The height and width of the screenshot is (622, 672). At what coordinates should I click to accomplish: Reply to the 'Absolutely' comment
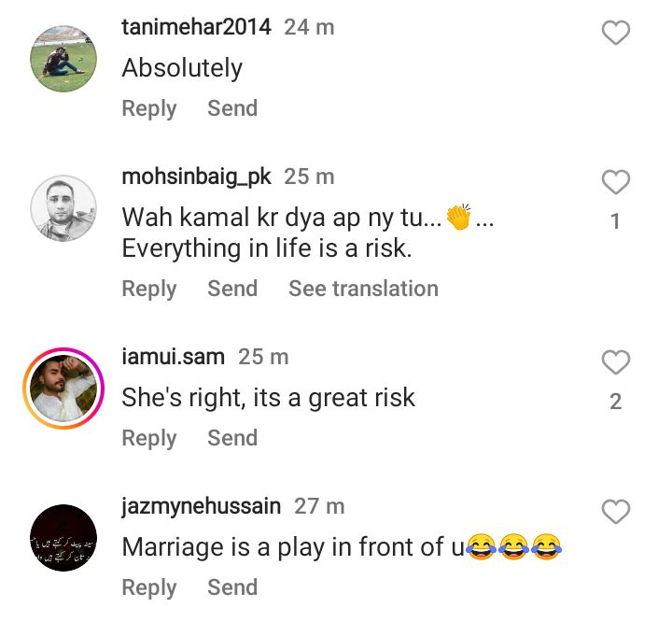coord(148,108)
